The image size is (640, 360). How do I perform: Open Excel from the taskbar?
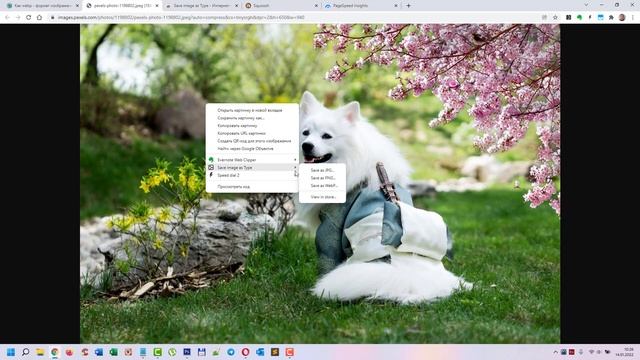[113, 352]
